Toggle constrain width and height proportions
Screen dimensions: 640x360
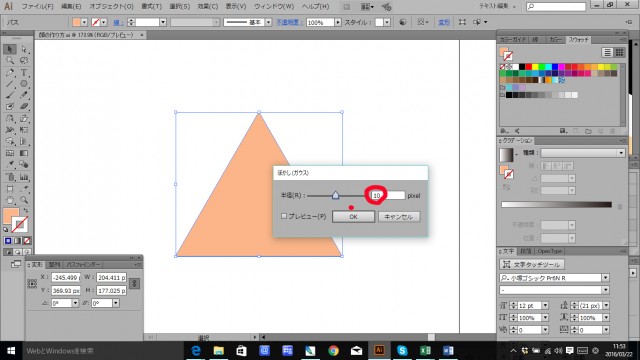[x=134, y=284]
